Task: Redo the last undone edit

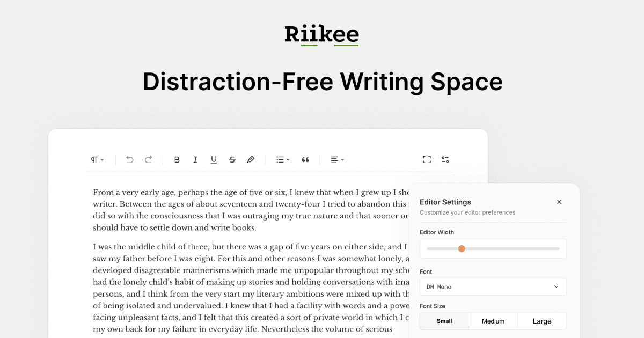Action: click(x=148, y=159)
